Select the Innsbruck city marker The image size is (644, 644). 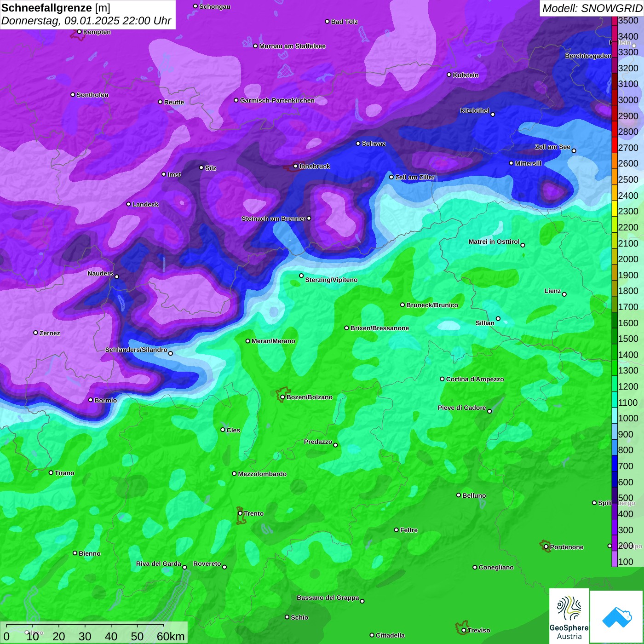[295, 166]
